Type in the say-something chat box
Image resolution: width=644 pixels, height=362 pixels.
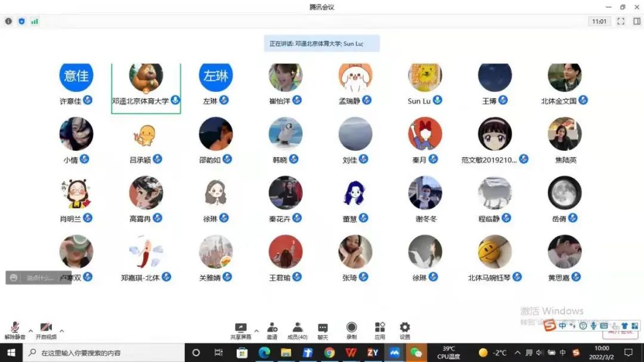[41, 278]
